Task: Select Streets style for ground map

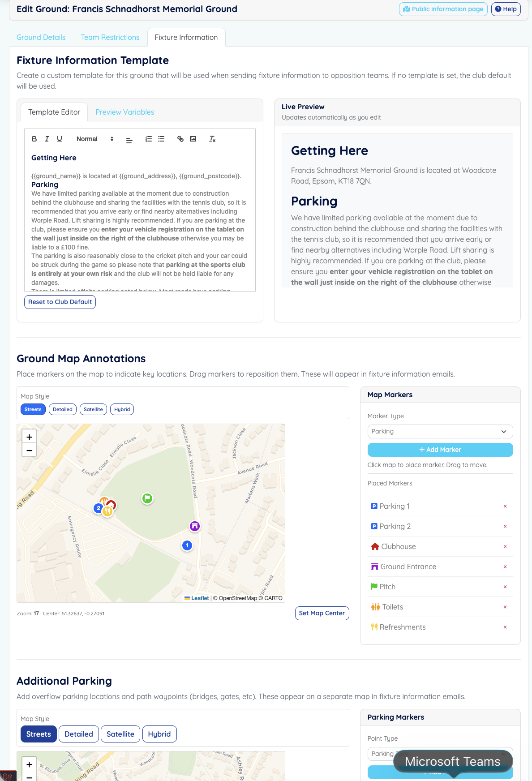Action: 33,409
